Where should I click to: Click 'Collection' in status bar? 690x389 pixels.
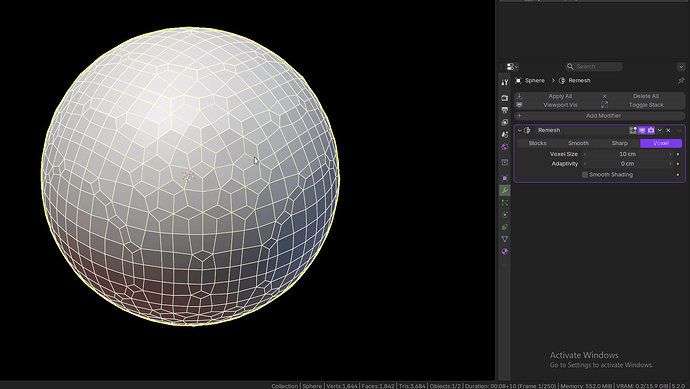coord(284,386)
